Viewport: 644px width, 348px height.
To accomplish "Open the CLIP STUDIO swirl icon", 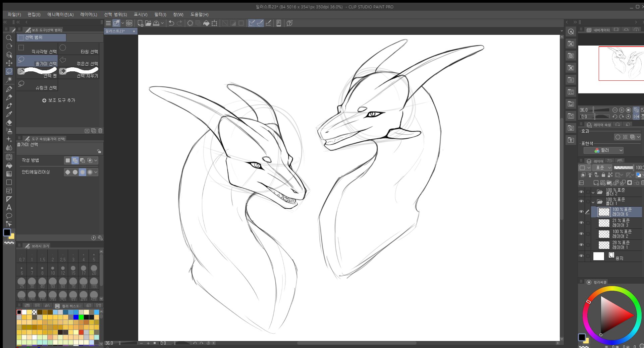I will [x=129, y=23].
